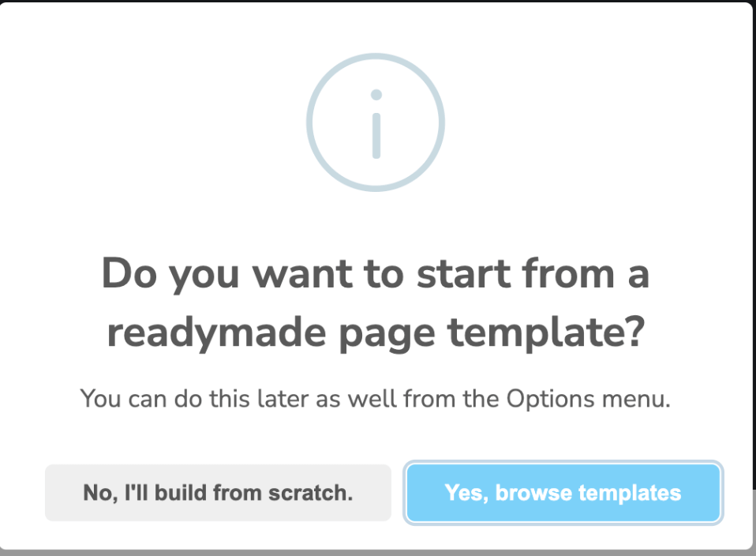Decline templates and build from scratch
Image resolution: width=756 pixels, height=556 pixels.
[218, 494]
